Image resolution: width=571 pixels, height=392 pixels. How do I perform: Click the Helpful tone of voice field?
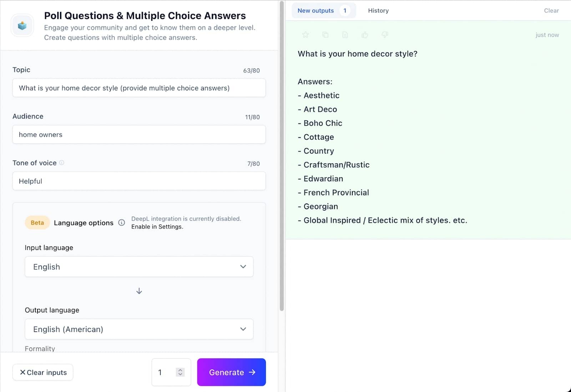pyautogui.click(x=139, y=181)
